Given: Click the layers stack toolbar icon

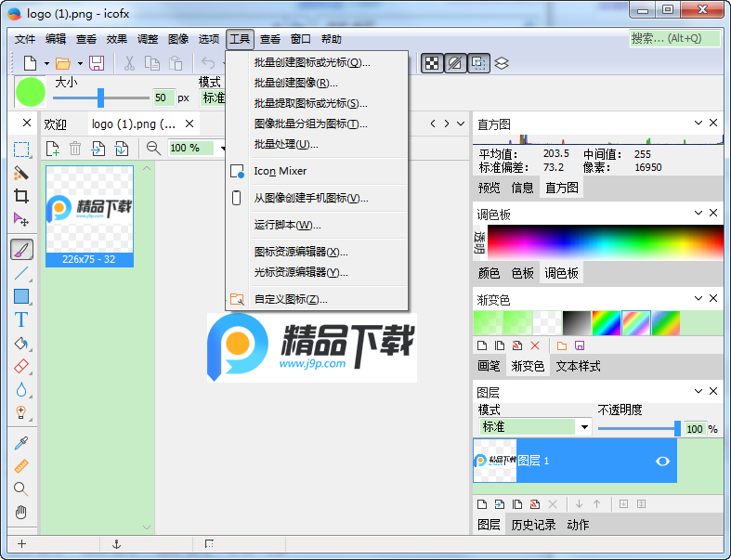Looking at the screenshot, I should pos(502,63).
